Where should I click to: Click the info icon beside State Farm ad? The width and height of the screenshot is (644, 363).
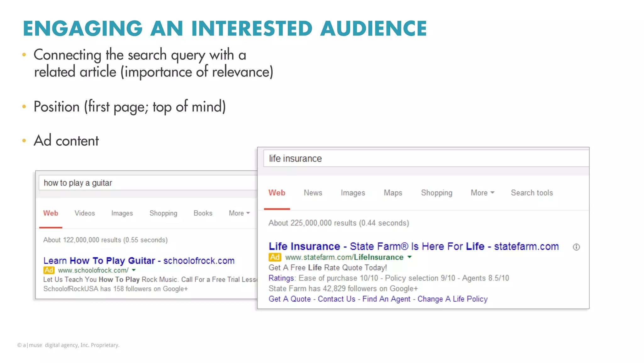(576, 247)
